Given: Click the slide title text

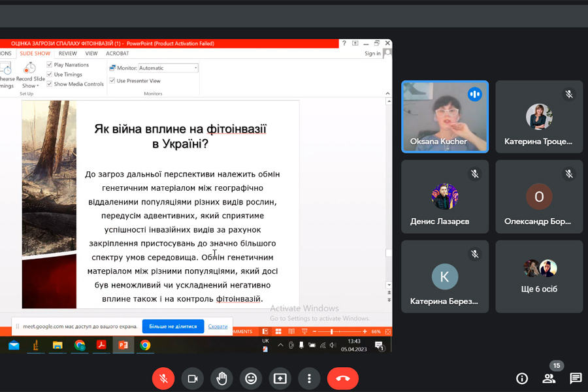Looking at the screenshot, I should coord(180,136).
